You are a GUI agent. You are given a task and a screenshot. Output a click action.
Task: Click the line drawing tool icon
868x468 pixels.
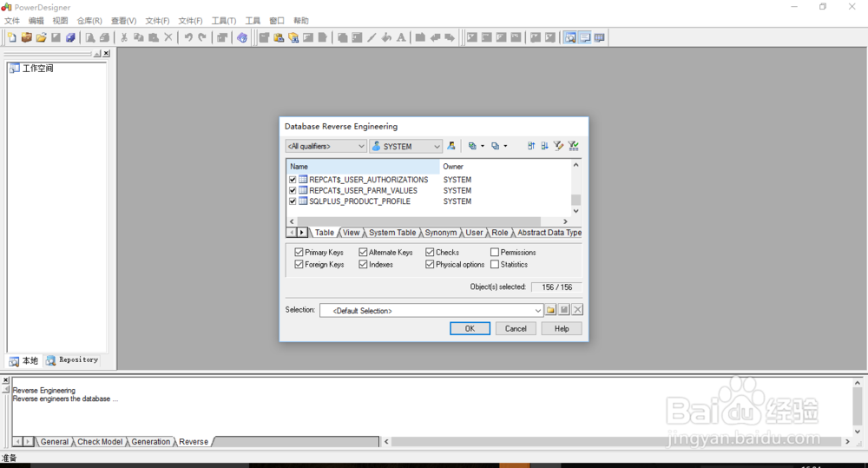pos(372,37)
